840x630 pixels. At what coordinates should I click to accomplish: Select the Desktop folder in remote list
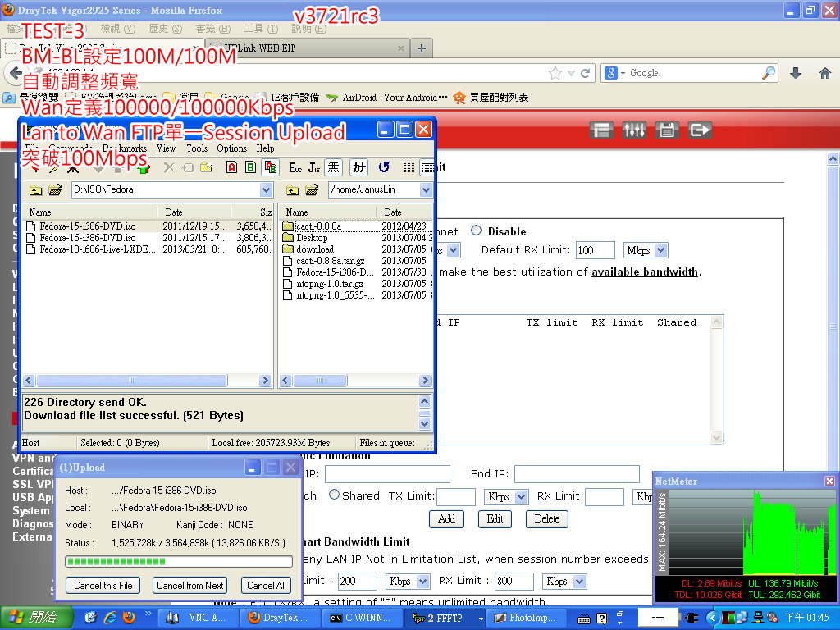pyautogui.click(x=312, y=237)
